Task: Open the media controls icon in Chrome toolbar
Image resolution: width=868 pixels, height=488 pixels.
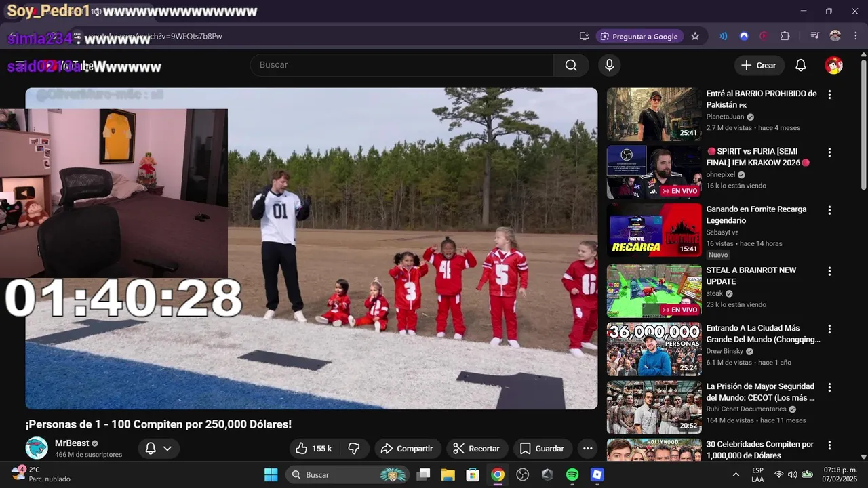Action: click(815, 36)
